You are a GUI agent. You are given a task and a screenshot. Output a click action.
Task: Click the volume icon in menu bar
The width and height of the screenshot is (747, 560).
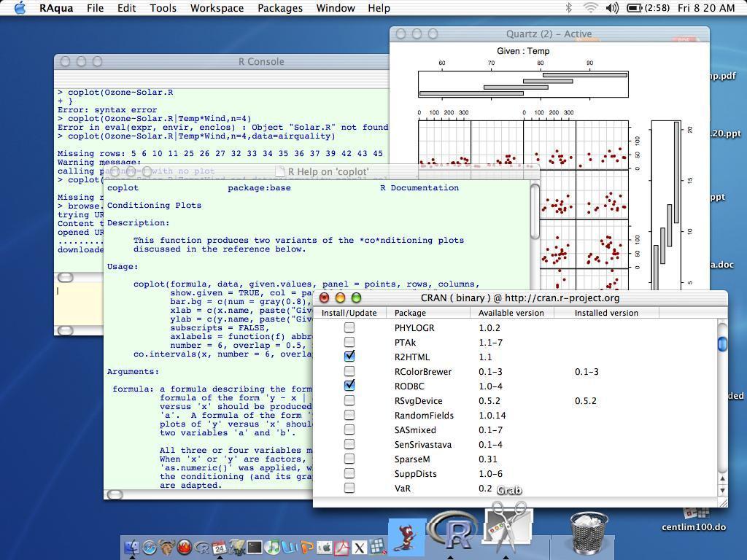click(612, 8)
